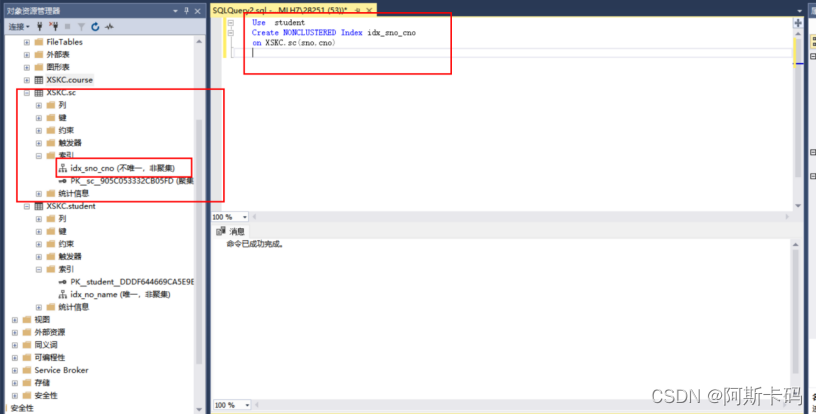Open the messages pane zoom 100 % dropdown
The height and width of the screenshot is (415, 817).
pos(246,405)
